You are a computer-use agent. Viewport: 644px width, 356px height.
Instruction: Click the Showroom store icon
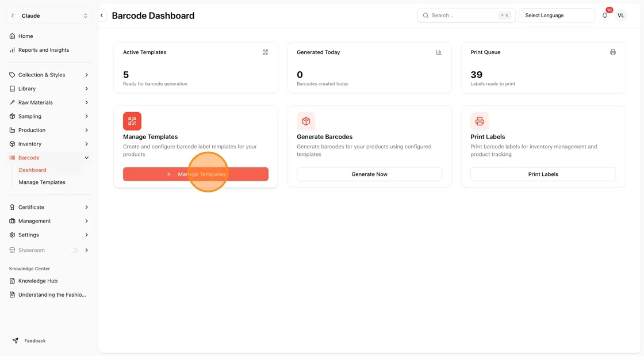click(12, 250)
